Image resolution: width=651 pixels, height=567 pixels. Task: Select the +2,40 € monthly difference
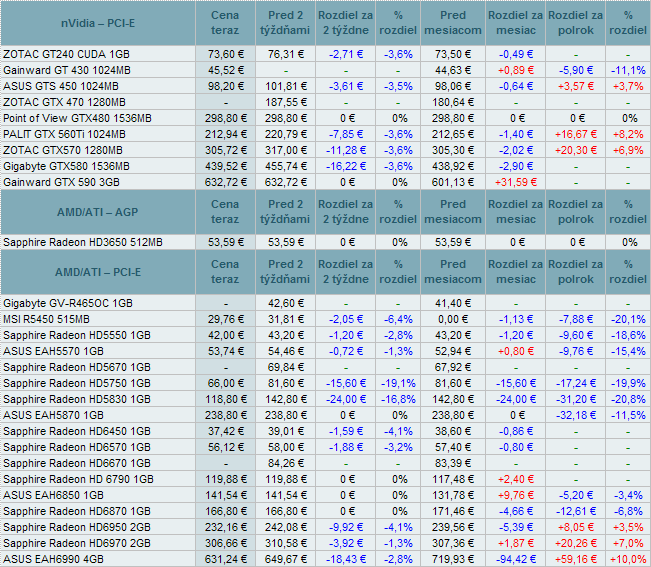point(516,479)
